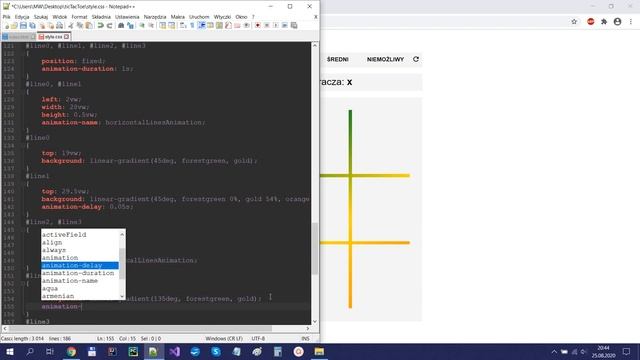Toggle the Word wrap toolbar icon

[x=183, y=26]
